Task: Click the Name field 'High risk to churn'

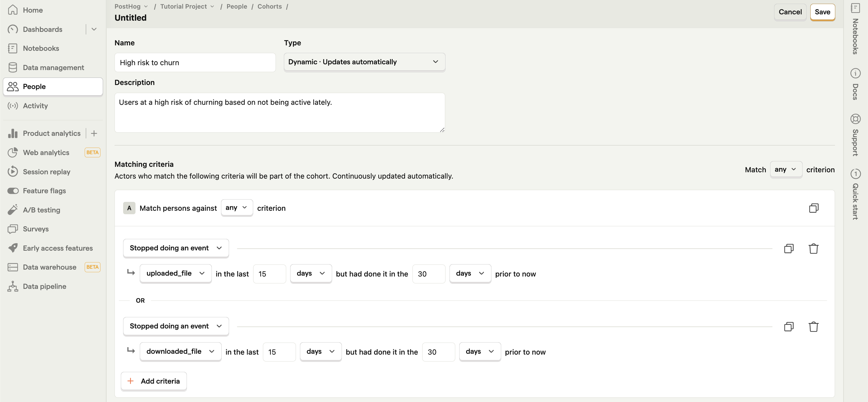Action: 195,63
